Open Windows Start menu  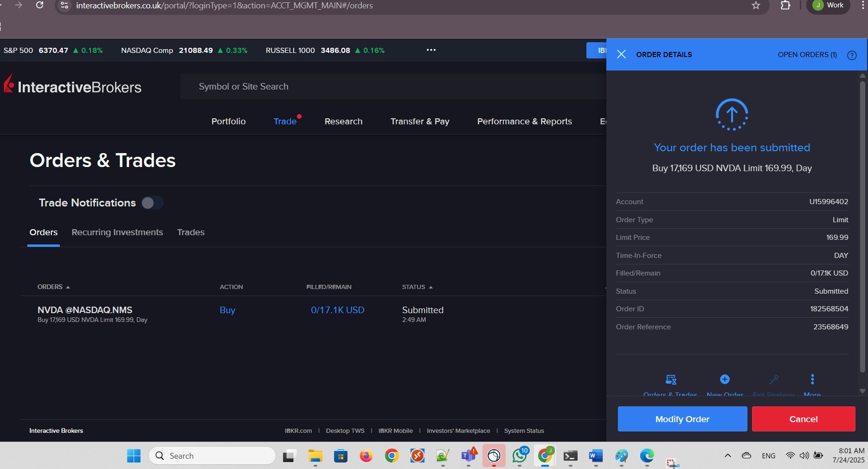point(134,456)
